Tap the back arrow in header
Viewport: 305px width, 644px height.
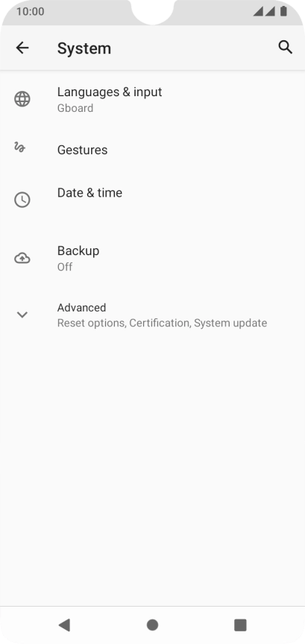pyautogui.click(x=22, y=48)
